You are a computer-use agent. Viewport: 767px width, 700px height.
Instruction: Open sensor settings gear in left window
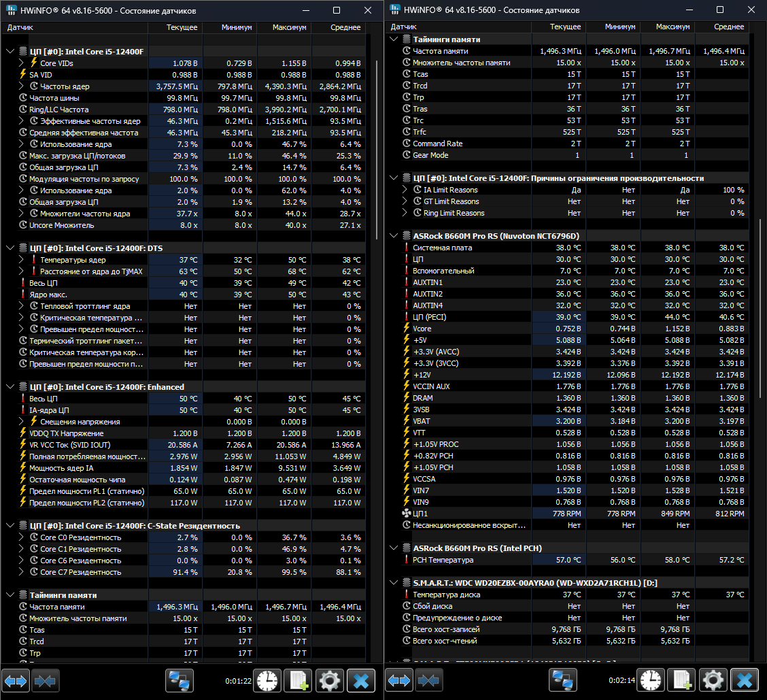pyautogui.click(x=330, y=681)
